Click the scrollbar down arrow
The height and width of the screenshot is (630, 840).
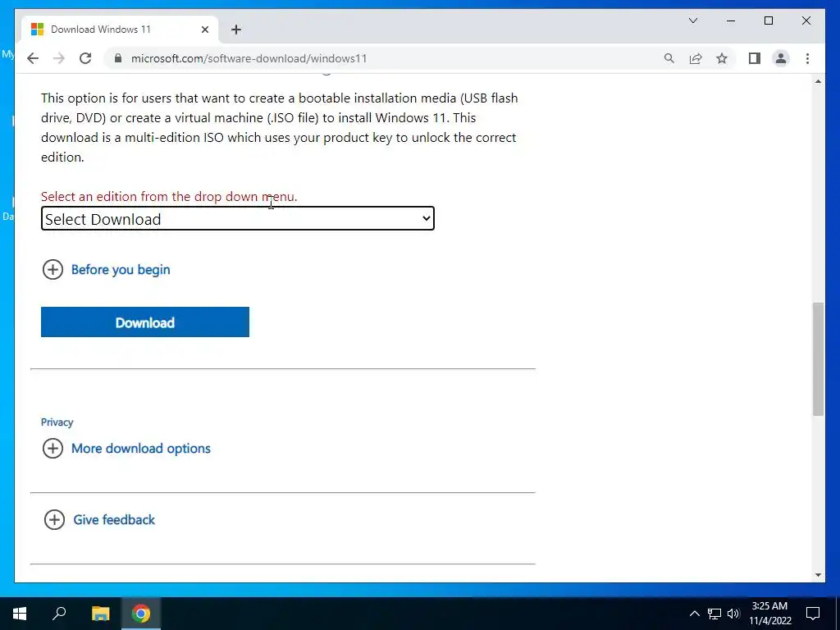pyautogui.click(x=818, y=575)
